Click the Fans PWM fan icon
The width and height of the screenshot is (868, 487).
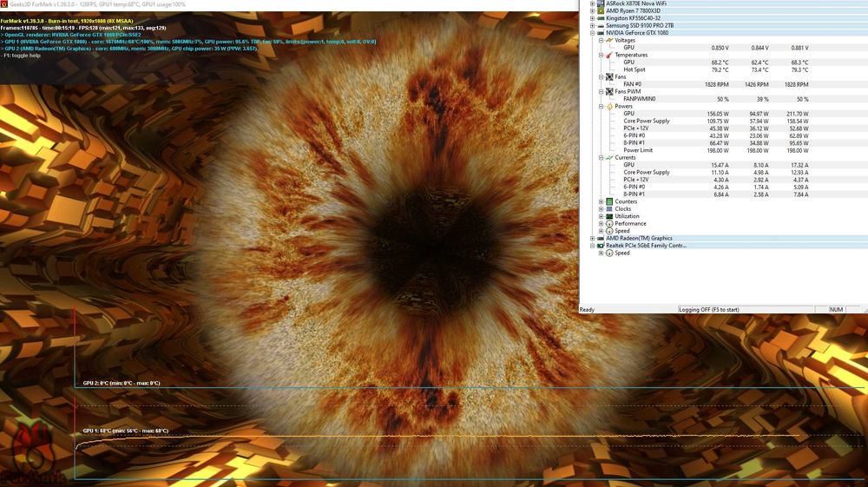pos(609,91)
